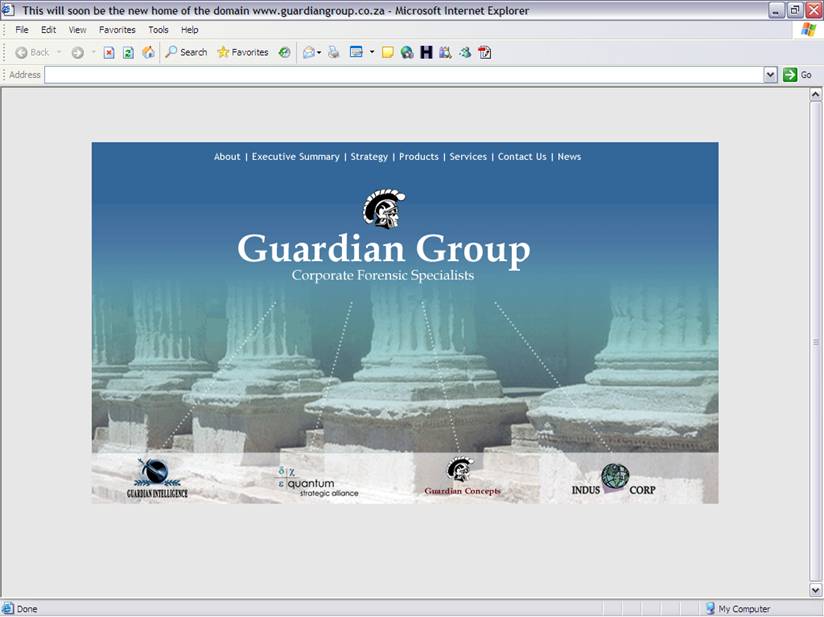Click the Done status bar text
Viewport: 824px width, 617px height.
27,609
